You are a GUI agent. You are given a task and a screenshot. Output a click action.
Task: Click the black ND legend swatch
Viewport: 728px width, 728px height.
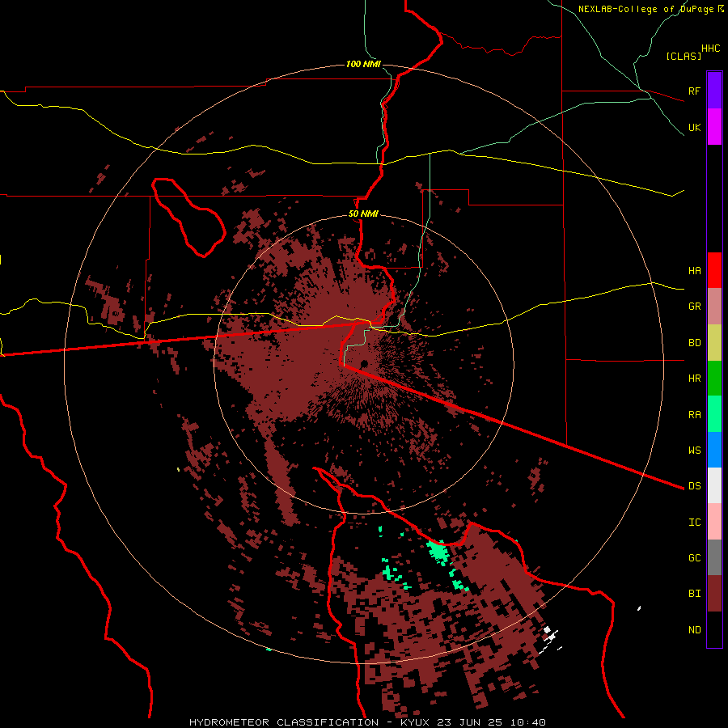(714, 629)
